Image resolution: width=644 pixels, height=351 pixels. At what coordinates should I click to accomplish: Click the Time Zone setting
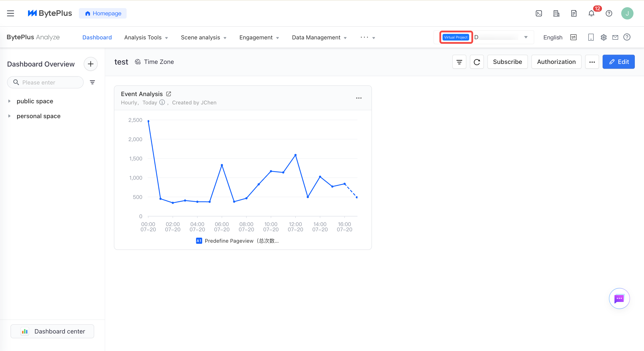click(154, 62)
